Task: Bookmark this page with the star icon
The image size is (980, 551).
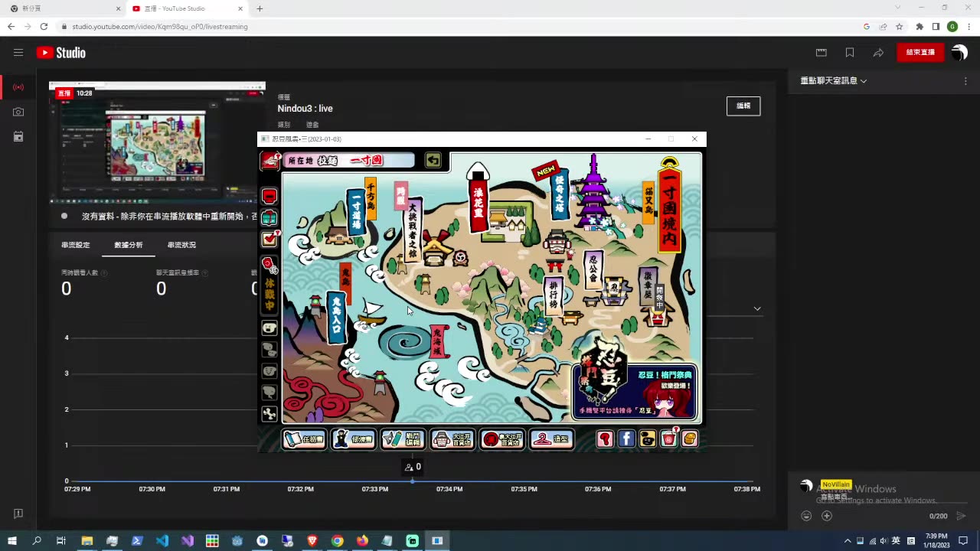Action: pos(900,26)
